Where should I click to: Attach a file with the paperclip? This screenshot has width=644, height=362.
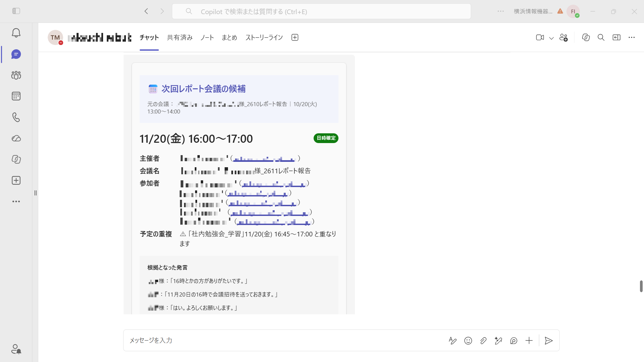tap(483, 341)
